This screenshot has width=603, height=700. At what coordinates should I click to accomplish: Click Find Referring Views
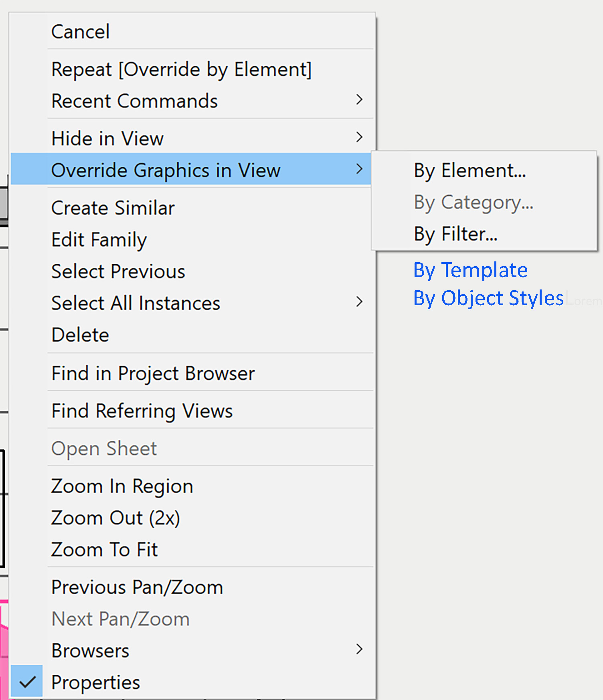(x=142, y=411)
